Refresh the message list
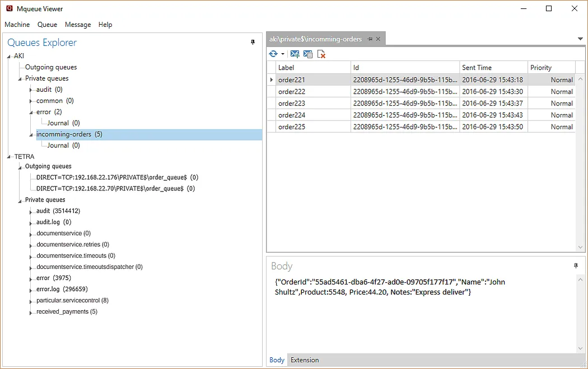 (273, 54)
